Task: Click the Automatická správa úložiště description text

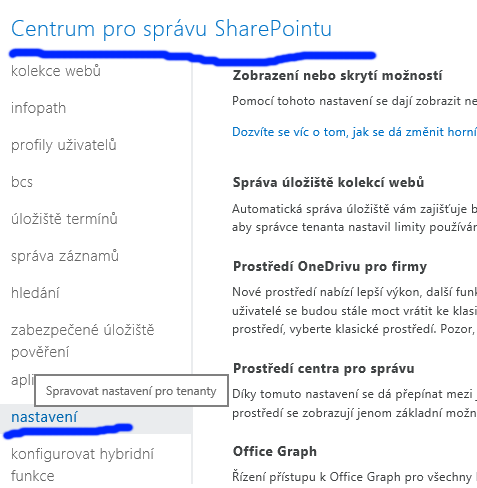Action: [354, 218]
